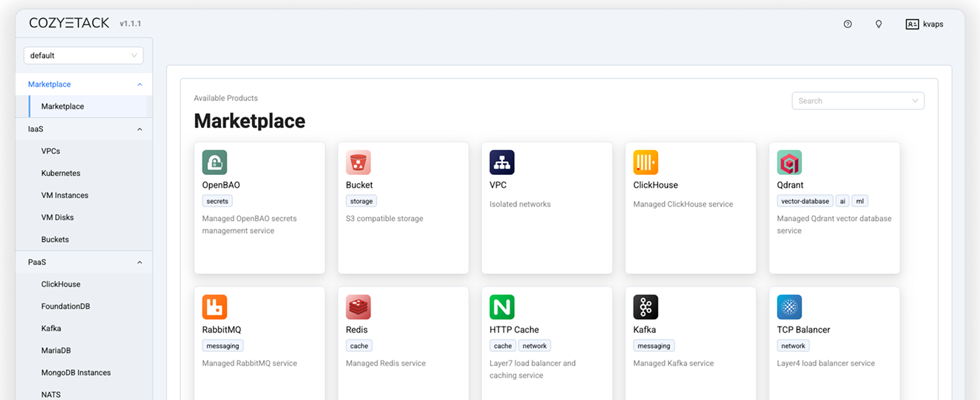
Task: Click the ClickHouse card title
Action: point(655,185)
